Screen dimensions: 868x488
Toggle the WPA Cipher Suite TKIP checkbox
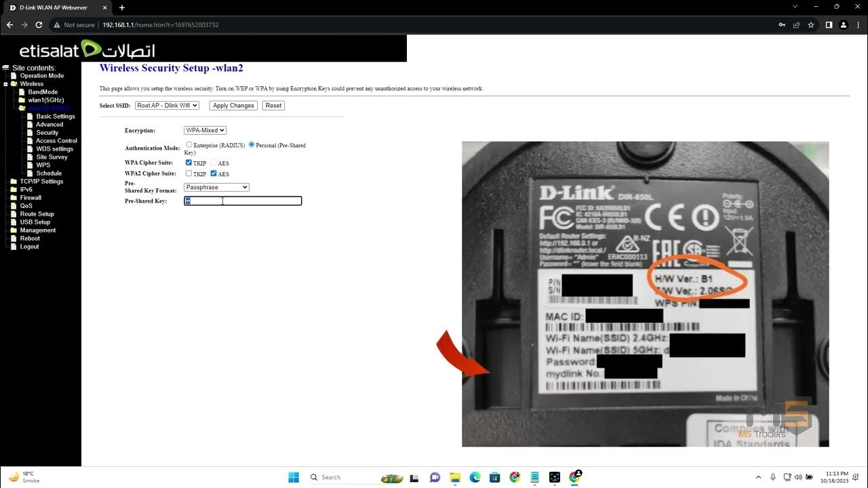(189, 163)
